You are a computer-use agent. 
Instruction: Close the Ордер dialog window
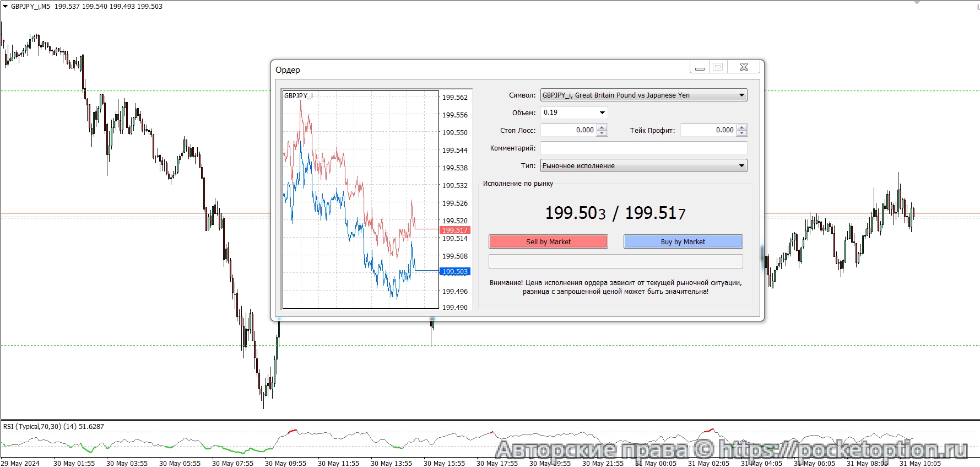click(743, 67)
